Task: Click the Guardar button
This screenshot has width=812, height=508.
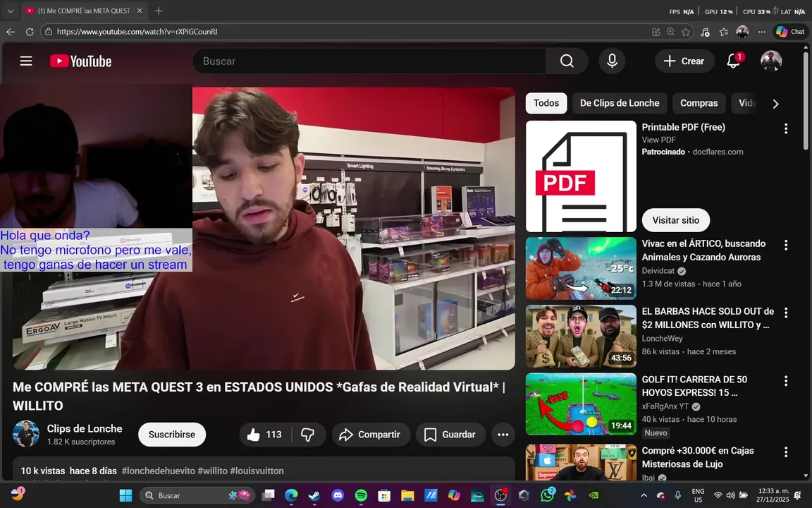Action: 450,435
